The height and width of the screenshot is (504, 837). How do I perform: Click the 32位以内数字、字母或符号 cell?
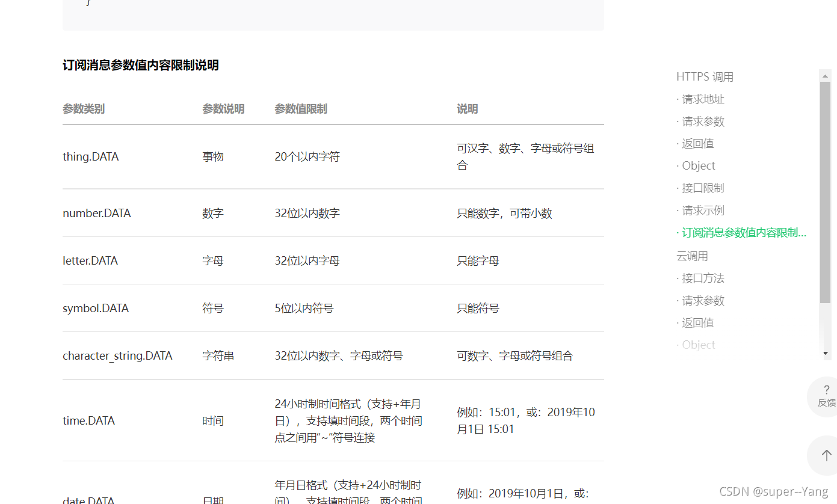339,356
